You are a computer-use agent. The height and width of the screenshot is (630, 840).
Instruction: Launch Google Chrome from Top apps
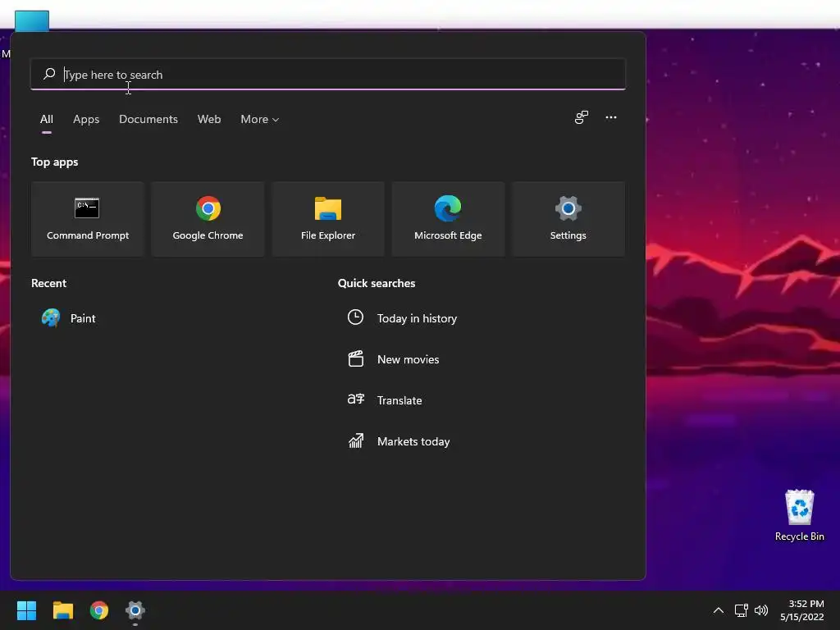[x=208, y=218]
